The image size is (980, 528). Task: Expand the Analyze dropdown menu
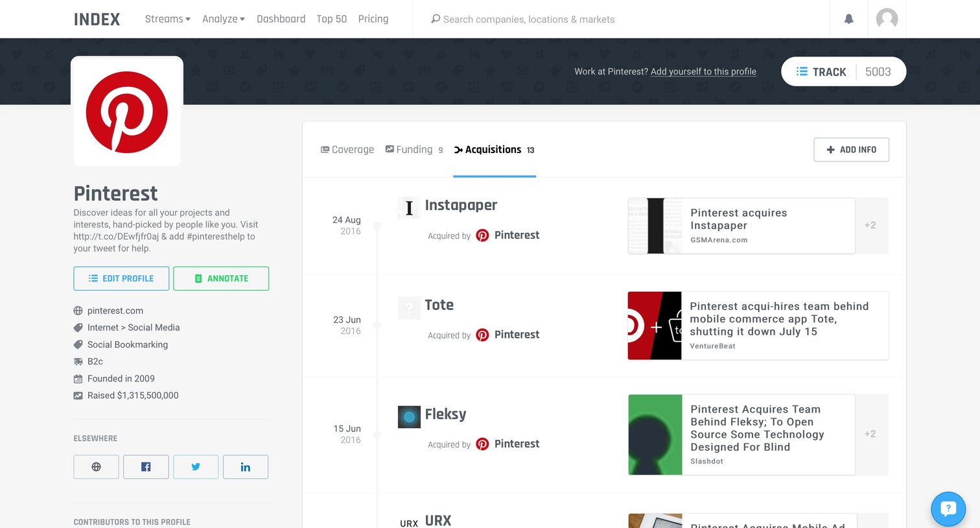(x=224, y=19)
